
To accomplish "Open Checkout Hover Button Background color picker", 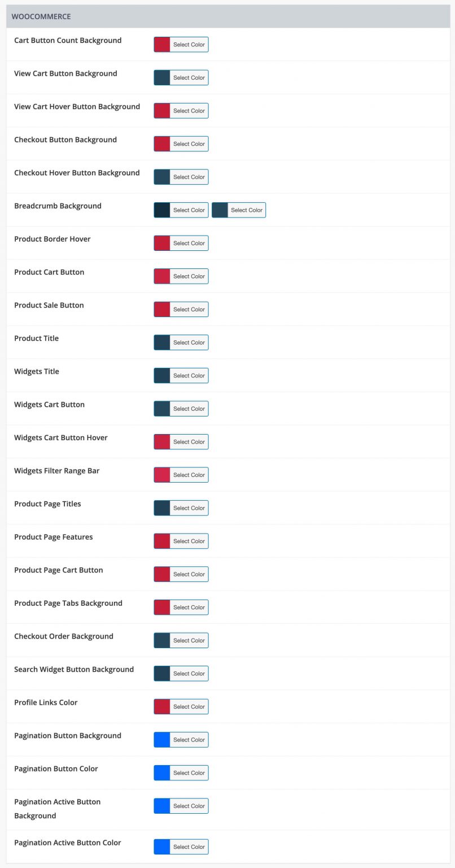I will click(x=181, y=177).
